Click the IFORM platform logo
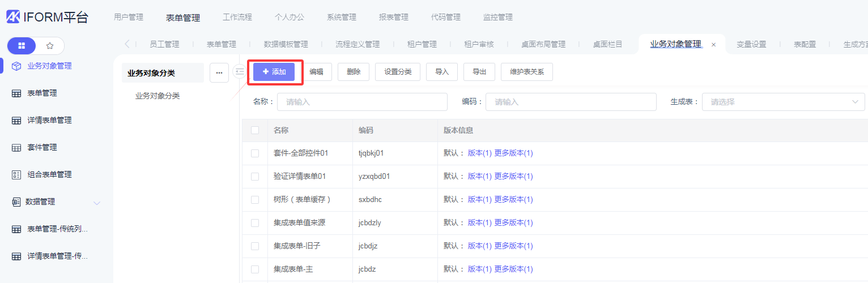 tap(14, 17)
